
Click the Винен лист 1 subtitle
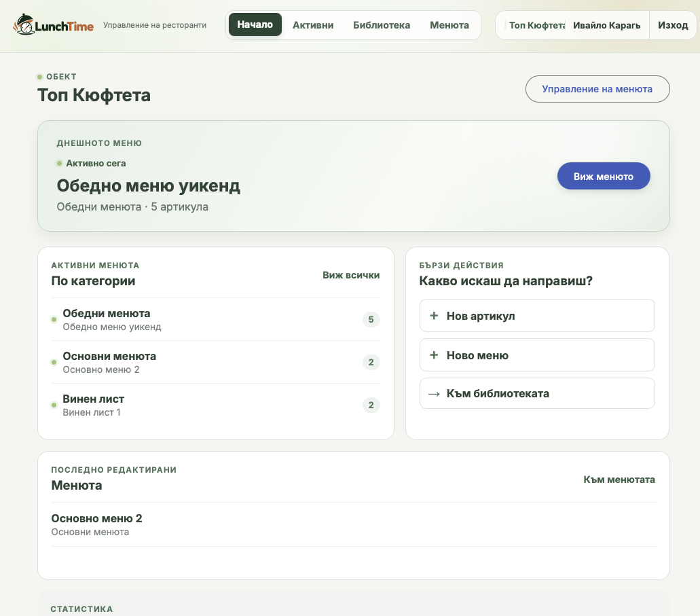pyautogui.click(x=92, y=412)
